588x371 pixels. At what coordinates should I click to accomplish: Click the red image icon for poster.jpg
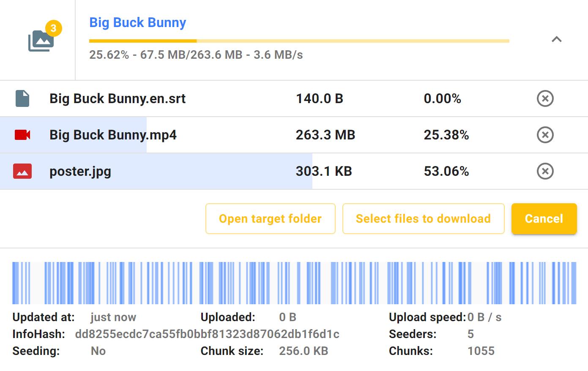click(x=22, y=171)
